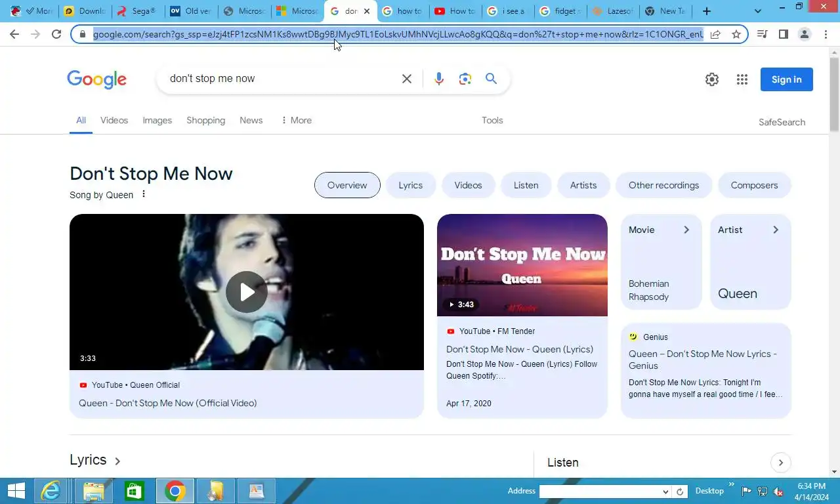Open the taskbar clock showing 6:34 PM
Viewport: 840px width, 504px height.
point(811,492)
